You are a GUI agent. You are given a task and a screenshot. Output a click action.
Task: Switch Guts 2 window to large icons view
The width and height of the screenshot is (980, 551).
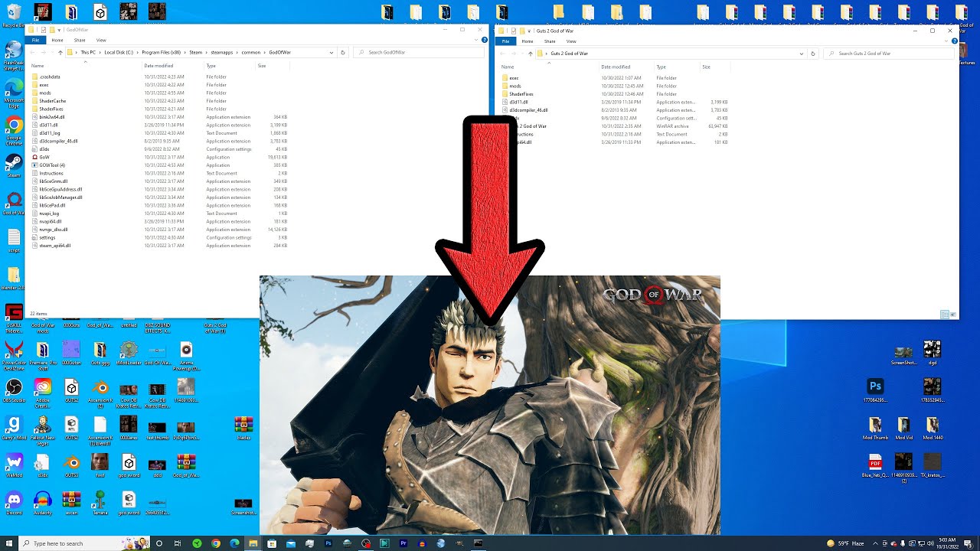pos(952,315)
